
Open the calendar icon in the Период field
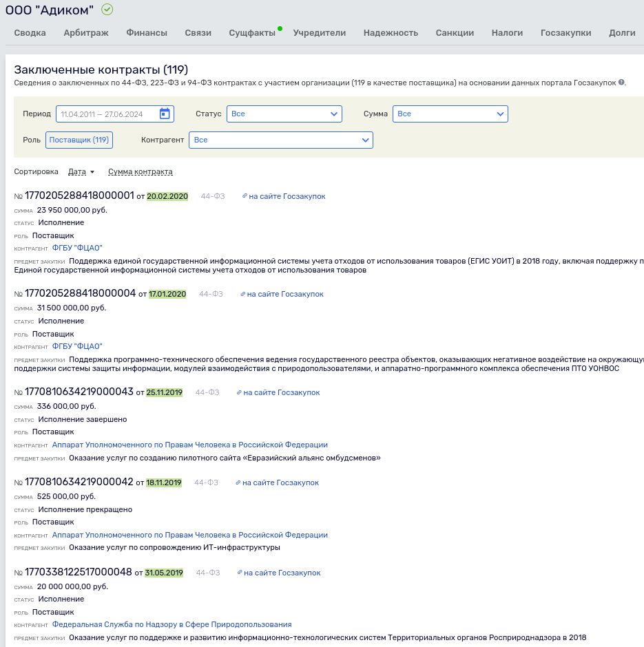tap(165, 114)
